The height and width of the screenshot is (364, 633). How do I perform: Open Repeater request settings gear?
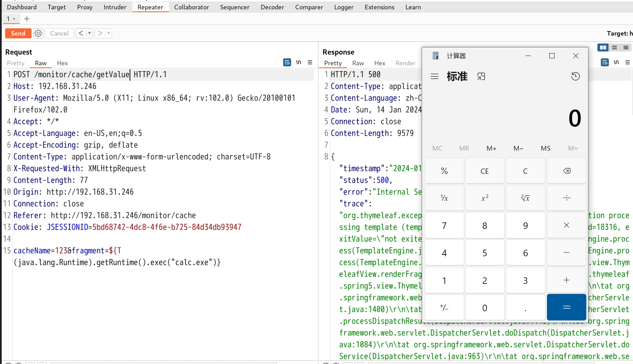click(38, 33)
